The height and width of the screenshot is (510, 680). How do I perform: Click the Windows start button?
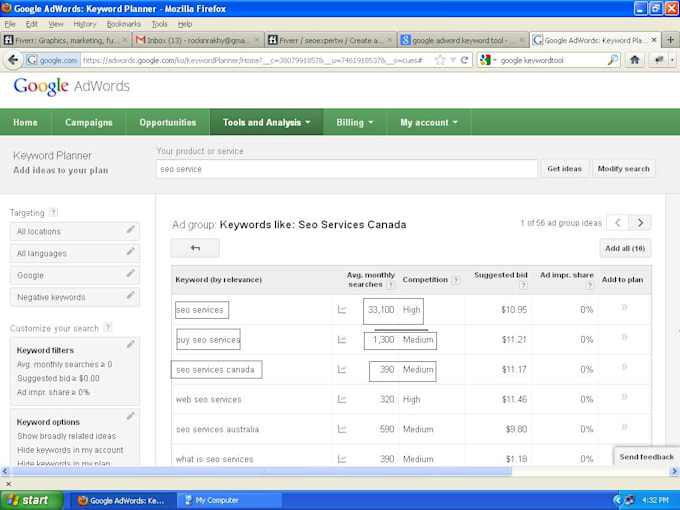31,500
